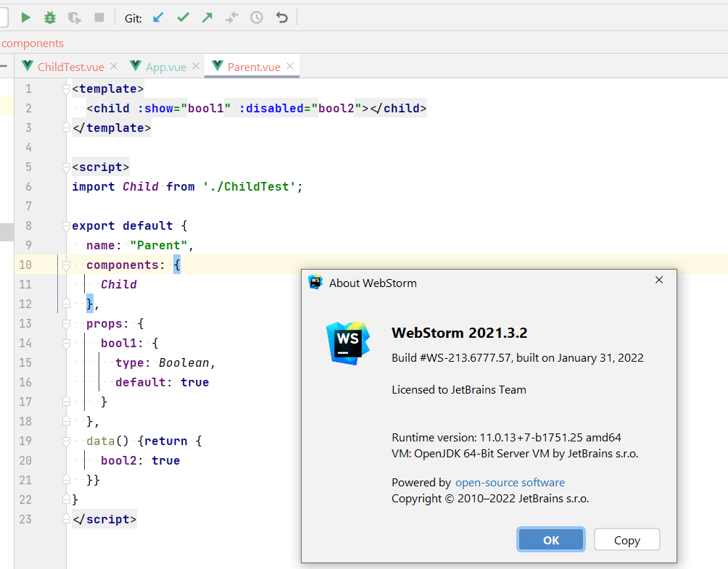Collapse components object at line 10
Screen dimensions: 728x569
click(x=66, y=265)
